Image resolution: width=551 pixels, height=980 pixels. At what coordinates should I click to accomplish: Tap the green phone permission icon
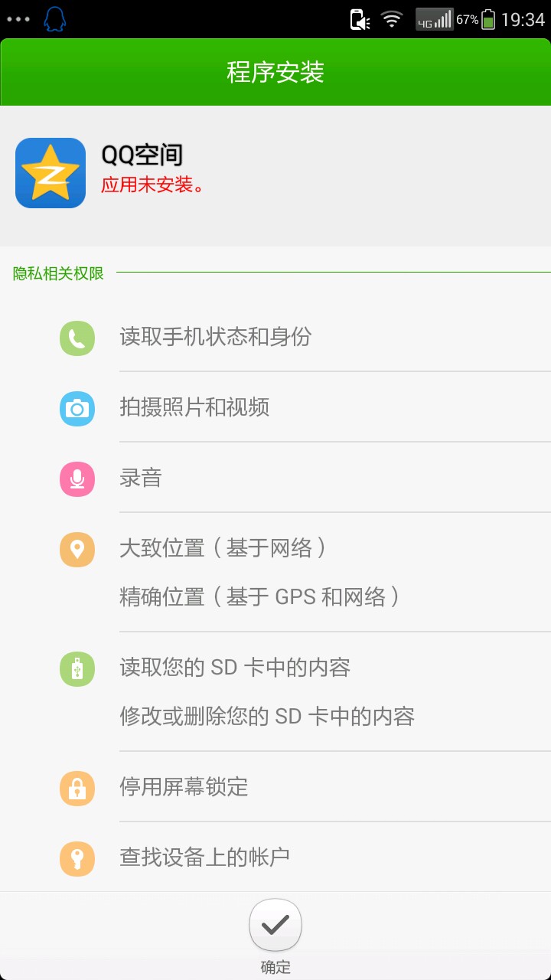77,338
